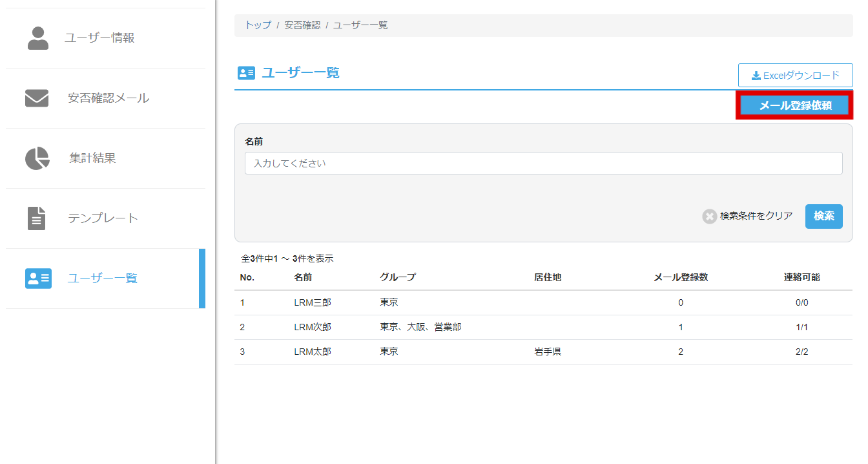Screen dimensions: 868x464
Task: Select the LRM三郎 name cell
Action: pyautogui.click(x=313, y=302)
